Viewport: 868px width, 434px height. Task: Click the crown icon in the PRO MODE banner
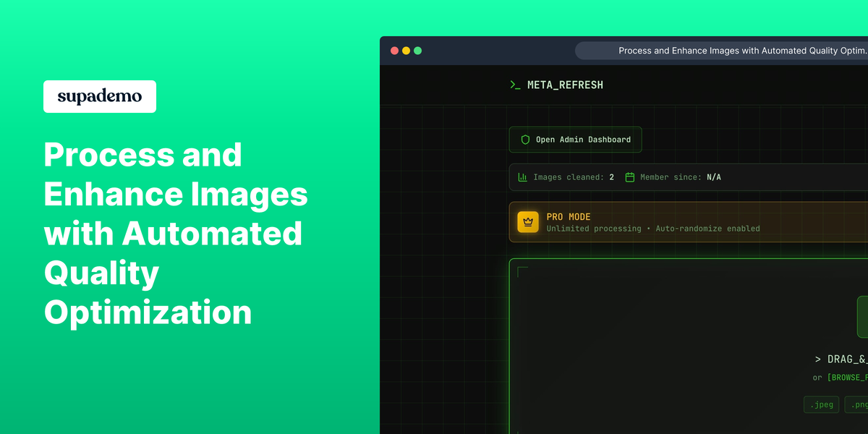coord(528,222)
